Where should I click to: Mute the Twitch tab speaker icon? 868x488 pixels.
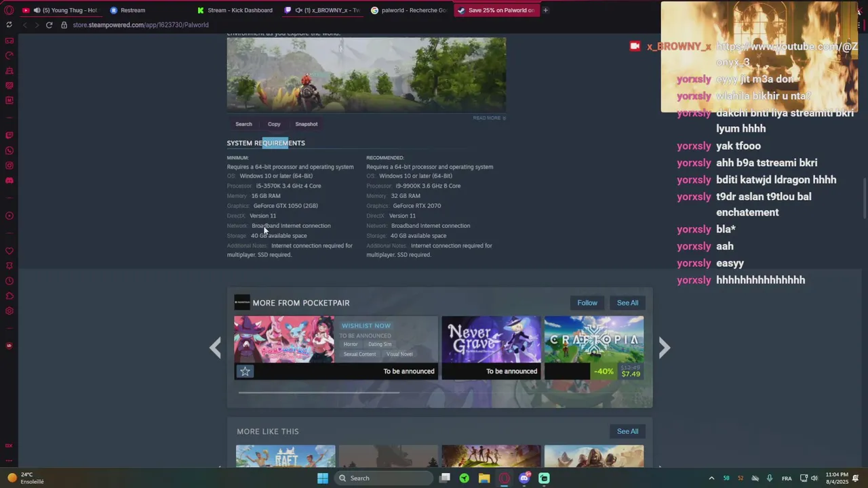[298, 10]
